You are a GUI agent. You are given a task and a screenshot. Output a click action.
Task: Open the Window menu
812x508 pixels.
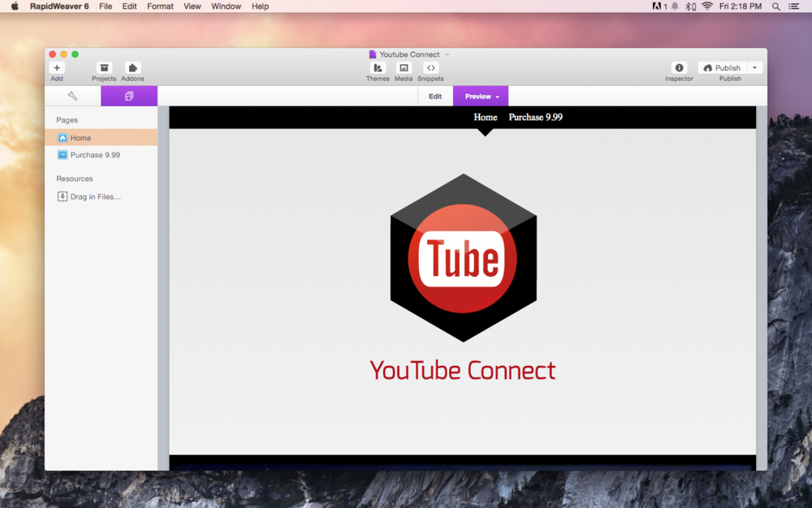tap(226, 6)
